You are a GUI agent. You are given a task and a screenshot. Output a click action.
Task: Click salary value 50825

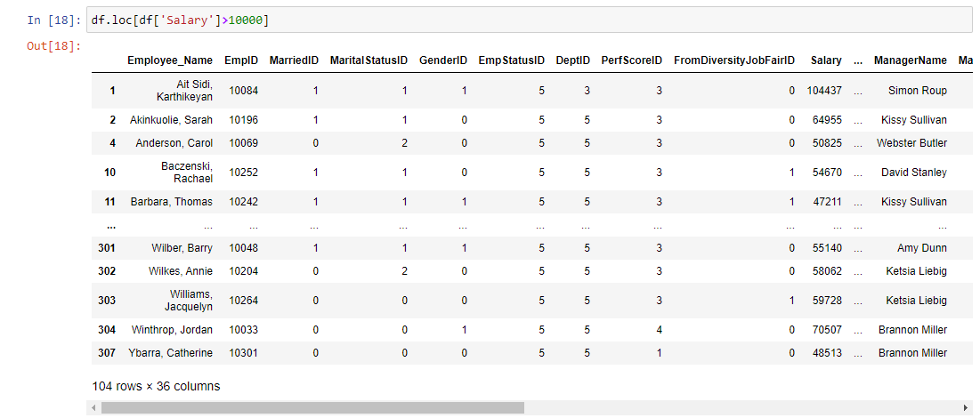click(x=827, y=143)
